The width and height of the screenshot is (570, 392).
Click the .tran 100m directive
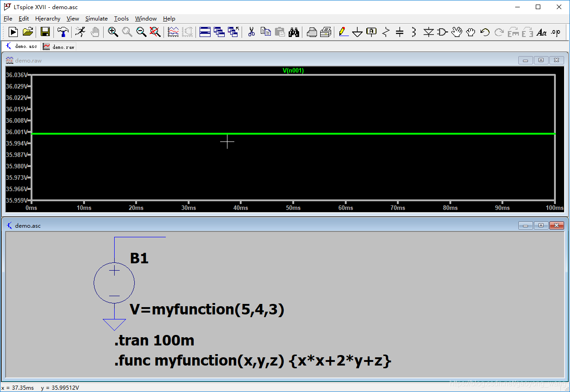(154, 340)
